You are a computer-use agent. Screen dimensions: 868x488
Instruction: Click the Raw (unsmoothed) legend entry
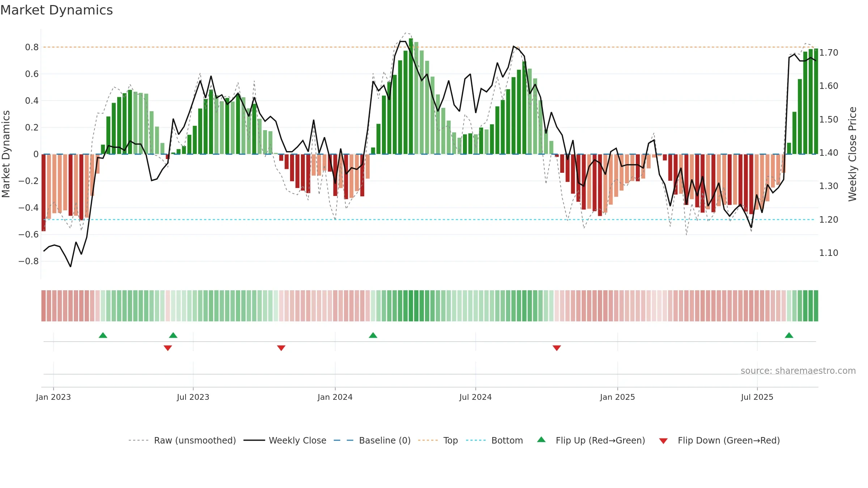(182, 440)
